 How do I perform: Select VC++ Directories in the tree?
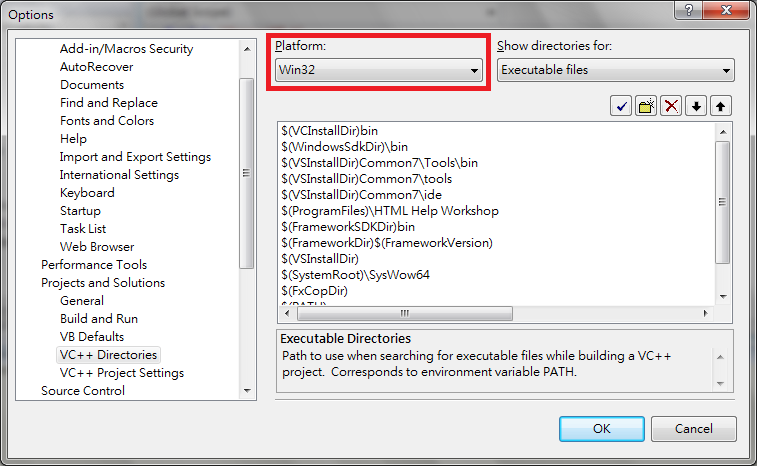(108, 355)
